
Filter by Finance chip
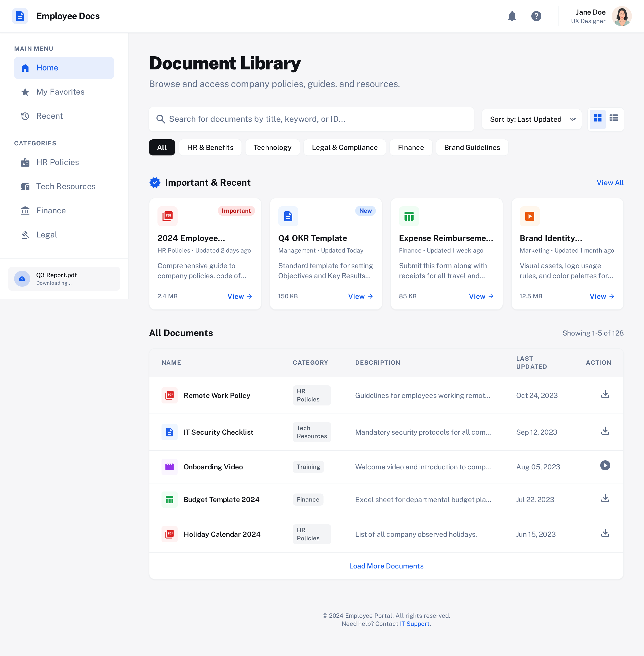tap(411, 147)
